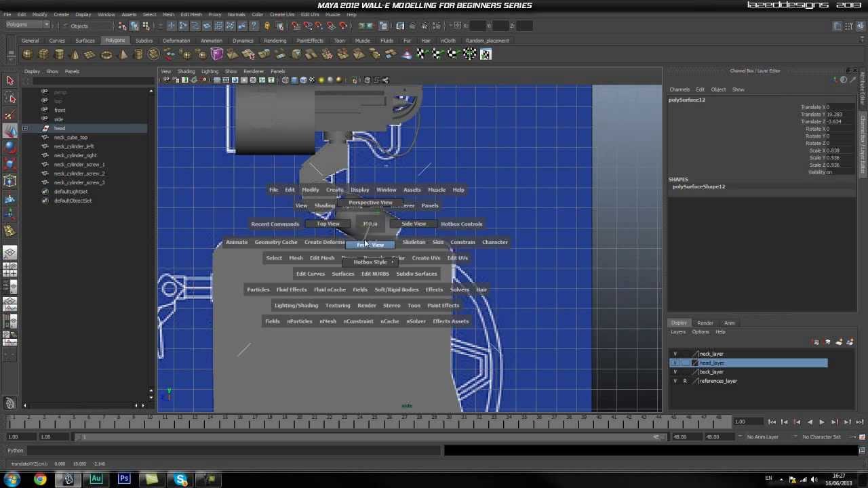Click the Play forwards button
This screenshot has width=868, height=488.
point(822,422)
